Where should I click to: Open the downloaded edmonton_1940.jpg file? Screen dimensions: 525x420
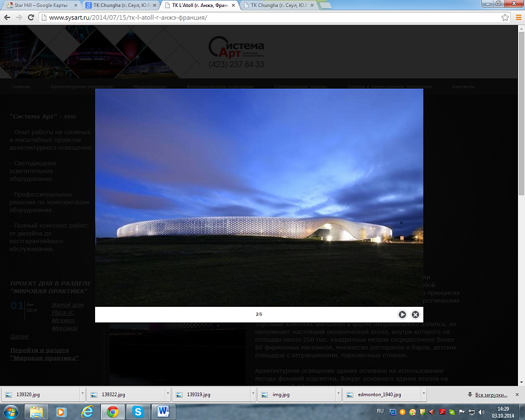380,395
